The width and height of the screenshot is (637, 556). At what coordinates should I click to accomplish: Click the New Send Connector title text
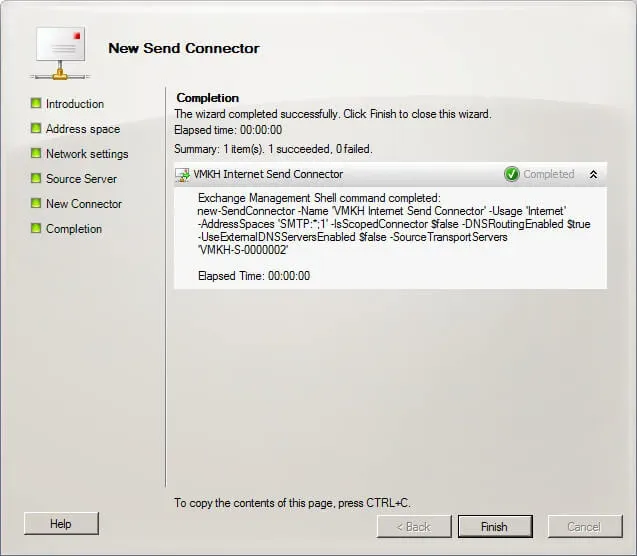point(184,48)
